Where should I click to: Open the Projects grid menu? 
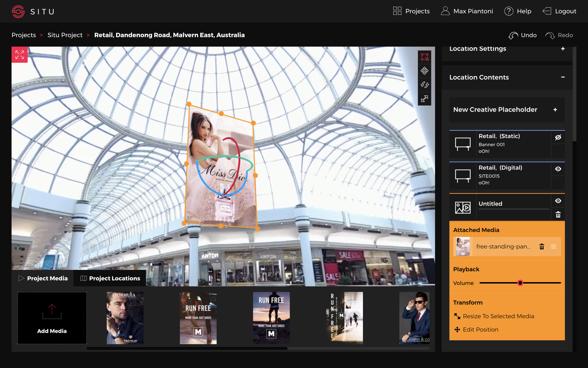[x=411, y=11]
